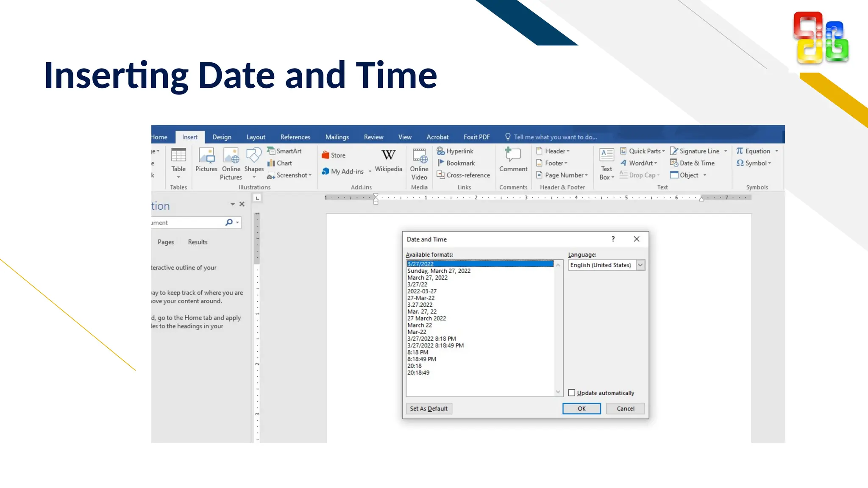Open the Store add-ins

click(x=334, y=155)
